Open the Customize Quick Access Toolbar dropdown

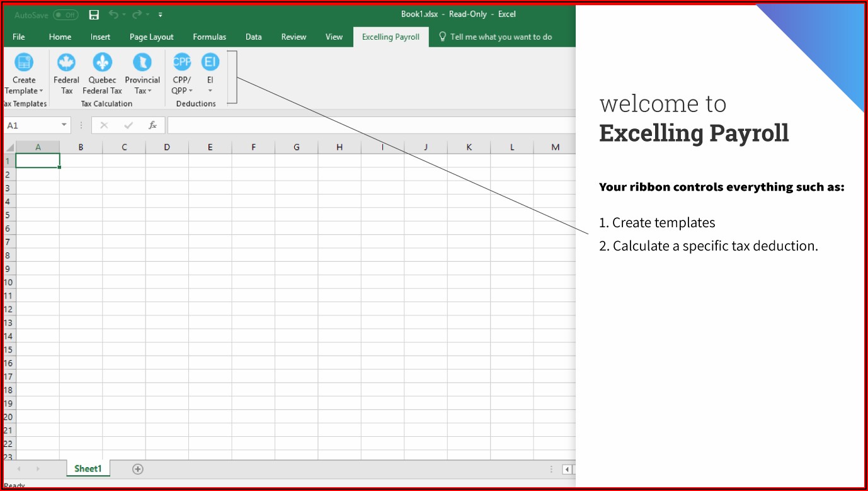click(161, 14)
